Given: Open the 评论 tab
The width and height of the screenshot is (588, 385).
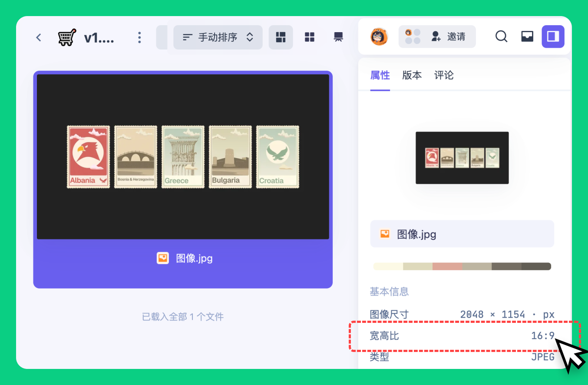Looking at the screenshot, I should pos(444,75).
